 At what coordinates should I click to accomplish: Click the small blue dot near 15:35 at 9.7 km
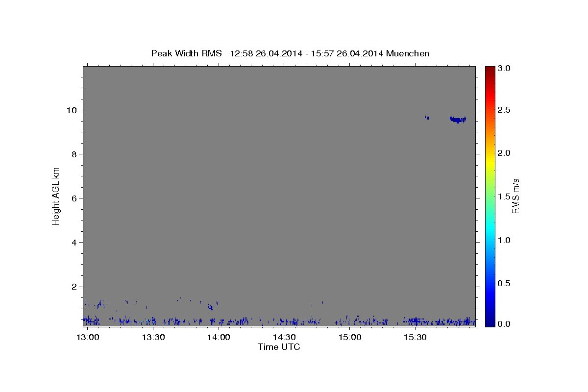pyautogui.click(x=427, y=117)
